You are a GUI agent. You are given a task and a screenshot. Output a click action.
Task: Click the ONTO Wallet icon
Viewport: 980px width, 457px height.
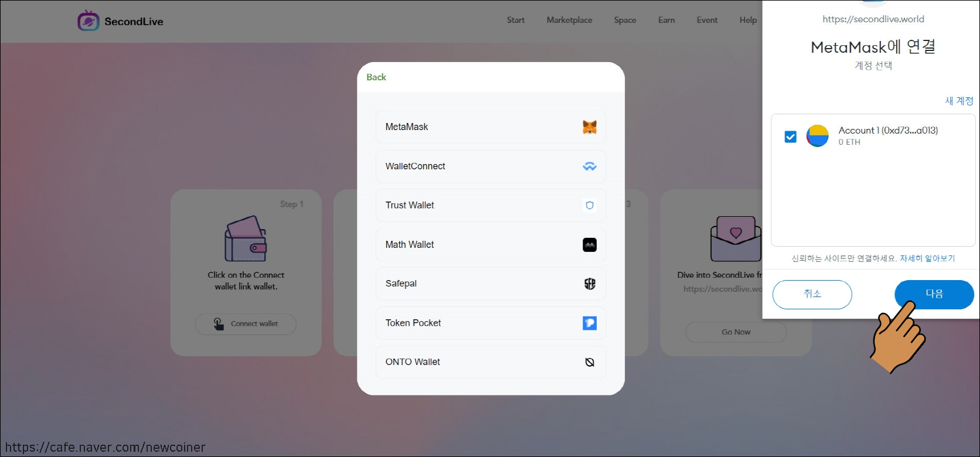(x=589, y=362)
